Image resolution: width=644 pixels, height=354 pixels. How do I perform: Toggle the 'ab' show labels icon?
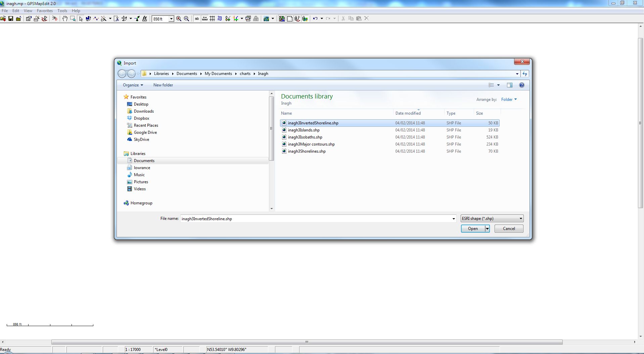tap(197, 18)
